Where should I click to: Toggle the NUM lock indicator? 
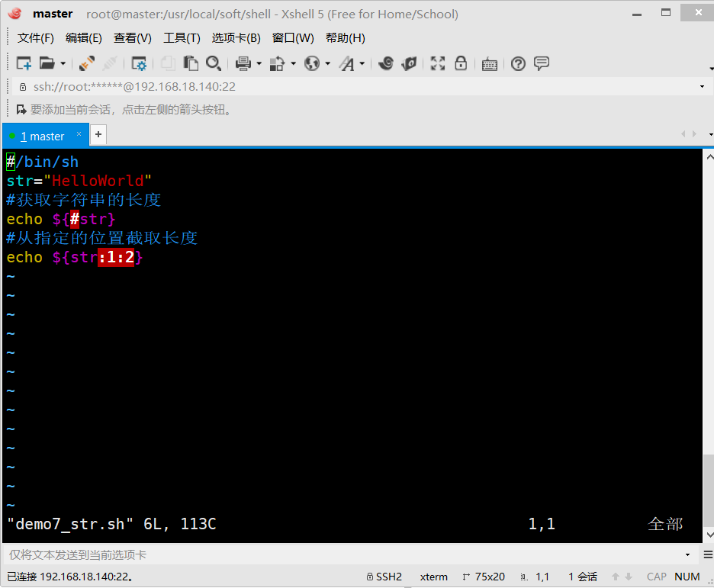687,577
